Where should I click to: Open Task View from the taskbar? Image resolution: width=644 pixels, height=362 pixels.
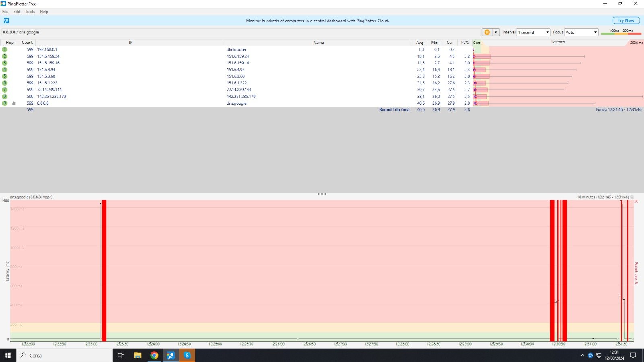[120, 355]
